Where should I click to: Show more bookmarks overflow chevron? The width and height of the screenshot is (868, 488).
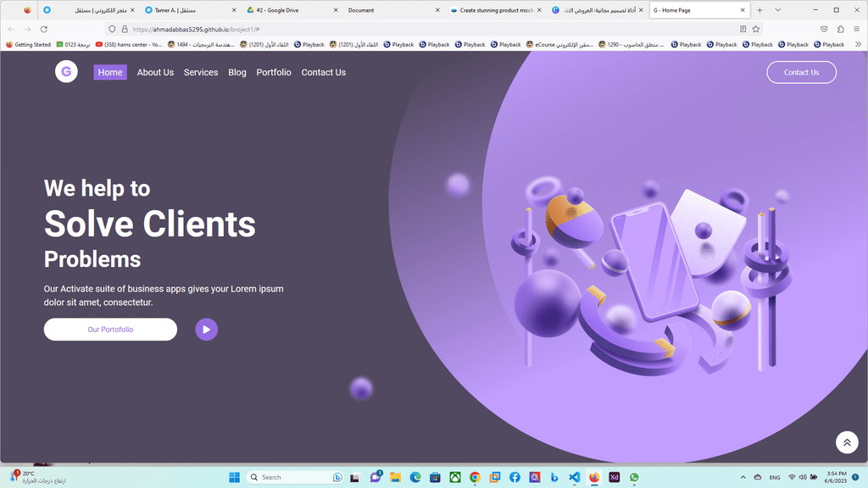[x=858, y=44]
